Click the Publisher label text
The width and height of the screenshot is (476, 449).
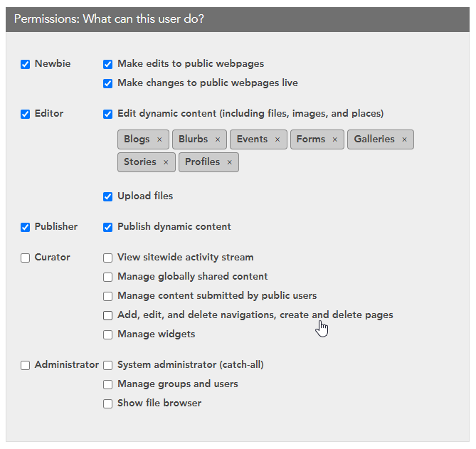[x=56, y=227]
